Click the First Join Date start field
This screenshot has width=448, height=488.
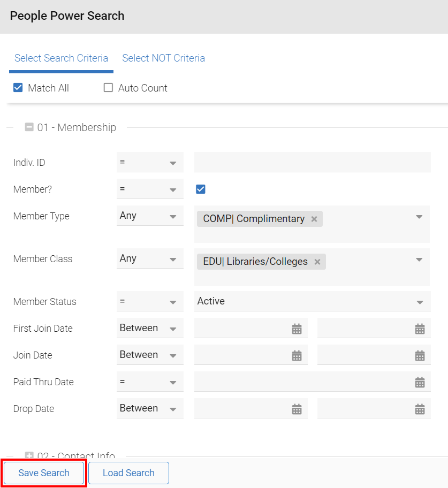click(x=250, y=328)
